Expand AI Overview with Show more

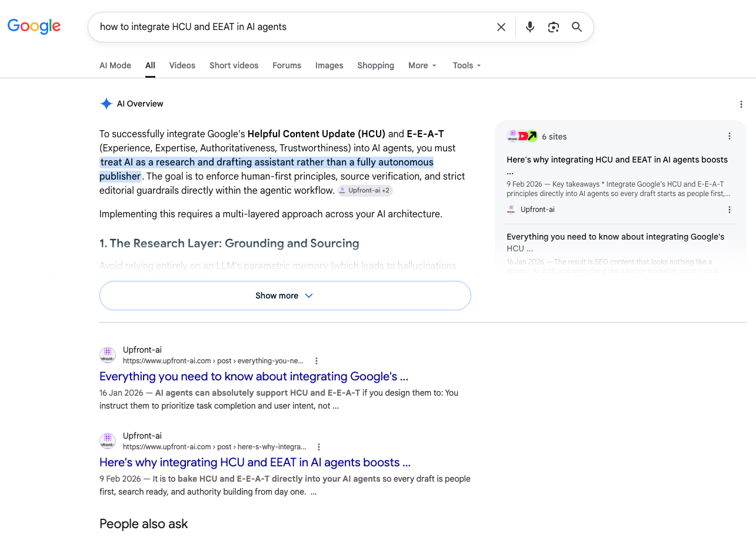pos(285,296)
